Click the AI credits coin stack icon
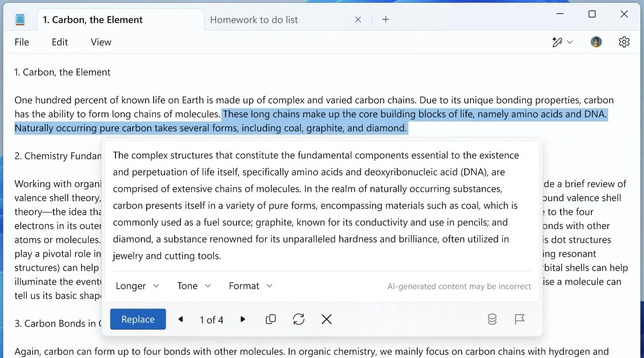644x358 pixels. coord(492,319)
